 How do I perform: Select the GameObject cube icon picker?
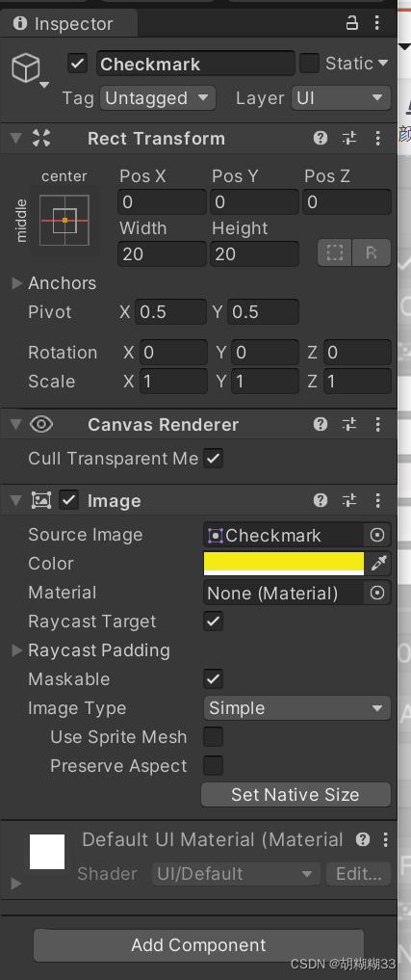29,69
